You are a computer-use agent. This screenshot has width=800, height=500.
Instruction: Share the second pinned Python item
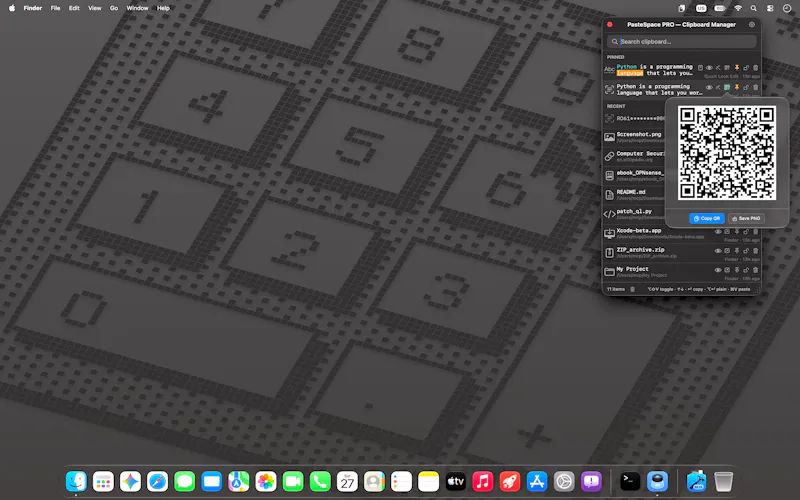[718, 87]
